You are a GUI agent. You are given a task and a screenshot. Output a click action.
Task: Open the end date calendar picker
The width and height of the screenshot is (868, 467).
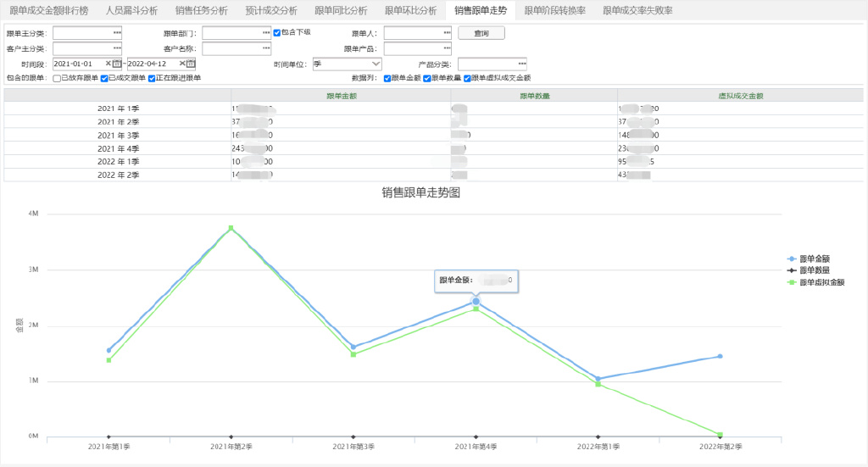(191, 64)
